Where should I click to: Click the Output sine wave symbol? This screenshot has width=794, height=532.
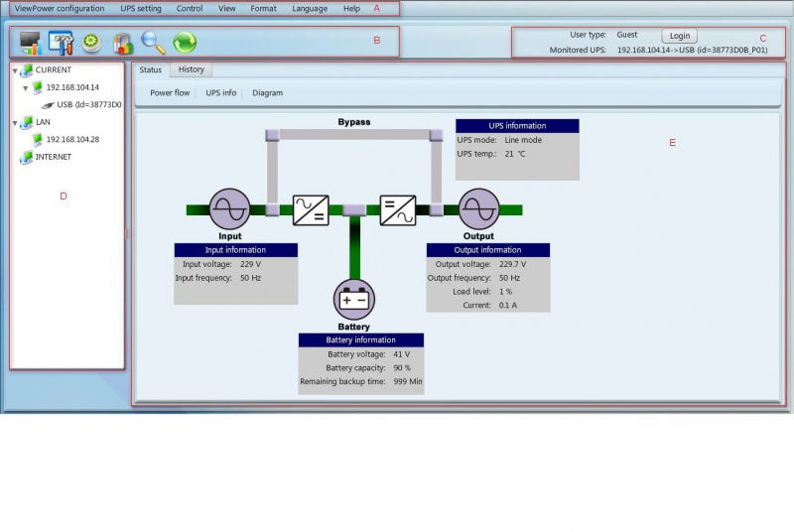click(478, 209)
